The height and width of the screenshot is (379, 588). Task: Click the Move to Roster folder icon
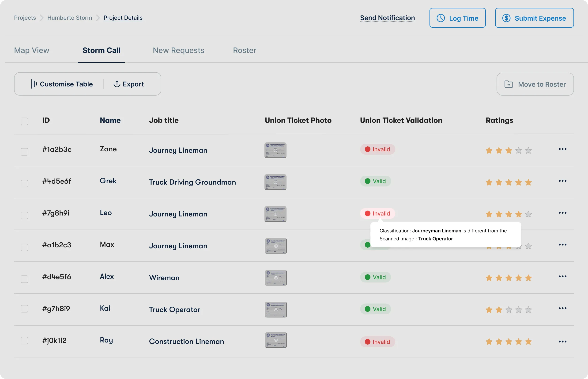coord(509,84)
